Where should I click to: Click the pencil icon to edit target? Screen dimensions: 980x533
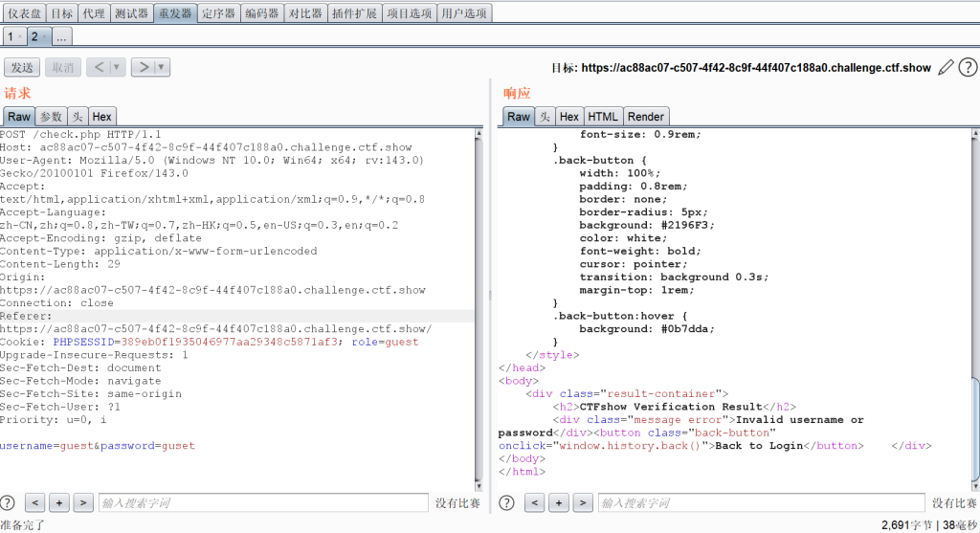[946, 67]
